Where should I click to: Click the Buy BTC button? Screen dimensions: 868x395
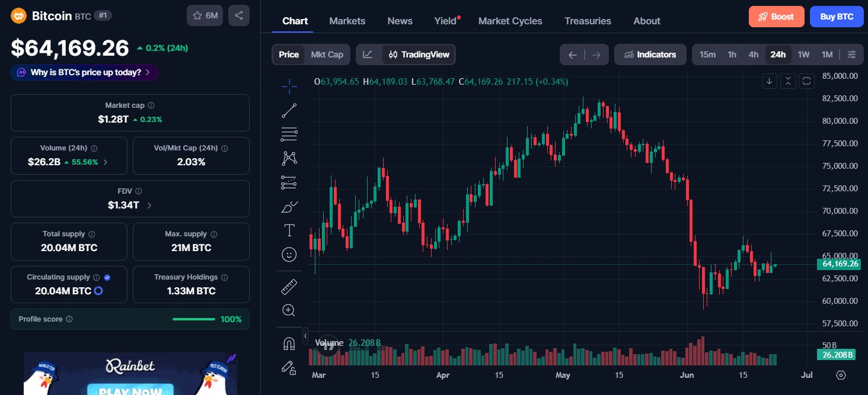point(837,17)
